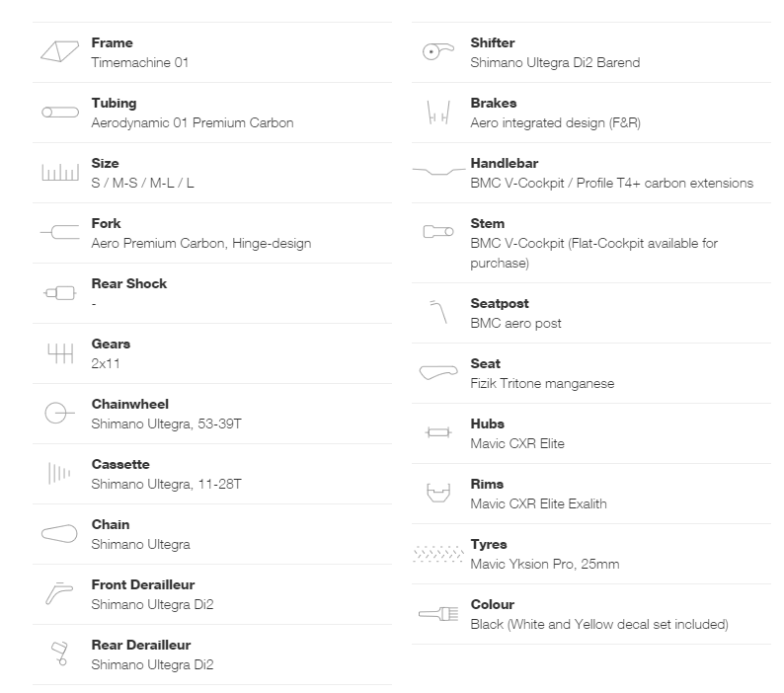Select the Front Derailleur icon
Screen dimensions: 784x693
pos(59,593)
